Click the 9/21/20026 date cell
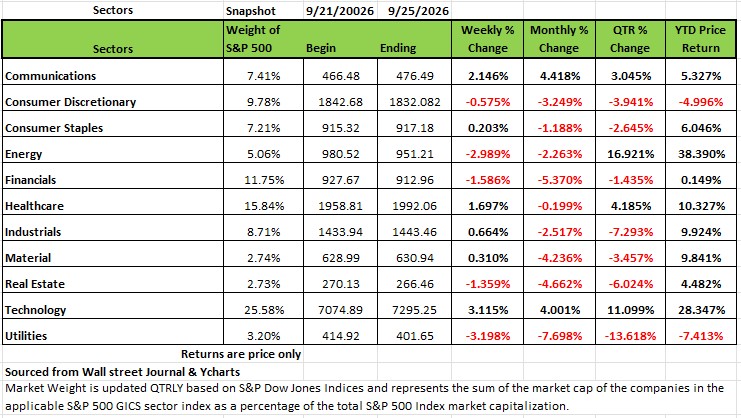Viewport: 741px width, 418px height. (x=339, y=10)
